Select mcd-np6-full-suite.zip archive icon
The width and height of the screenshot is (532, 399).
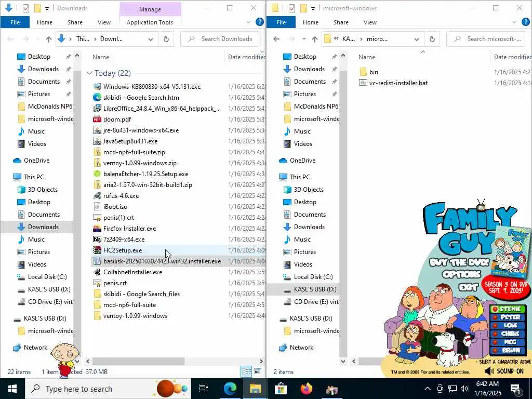(x=97, y=152)
